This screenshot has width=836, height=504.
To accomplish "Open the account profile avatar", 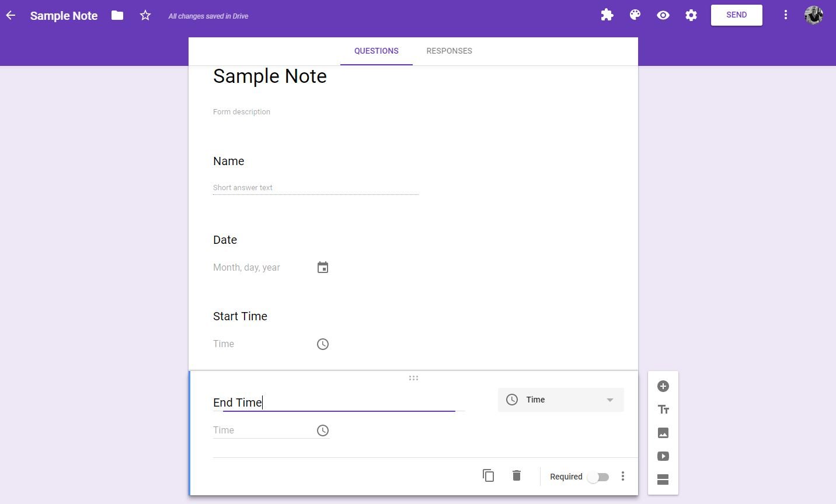I will coord(814,15).
